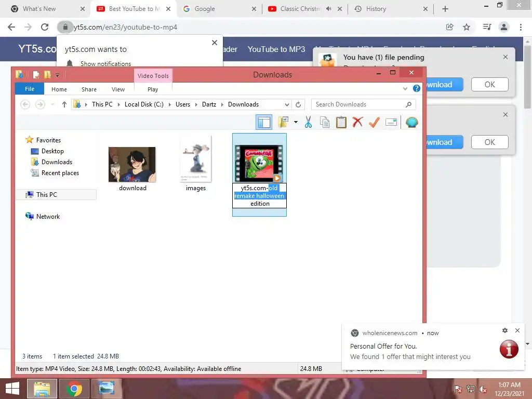Image resolution: width=532 pixels, height=399 pixels.
Task: Open the Play ribbon tab
Action: pos(153,89)
